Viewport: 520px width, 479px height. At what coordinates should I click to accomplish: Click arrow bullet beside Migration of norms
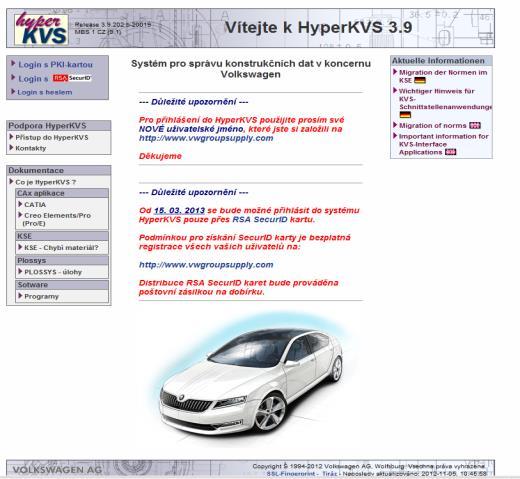click(395, 125)
